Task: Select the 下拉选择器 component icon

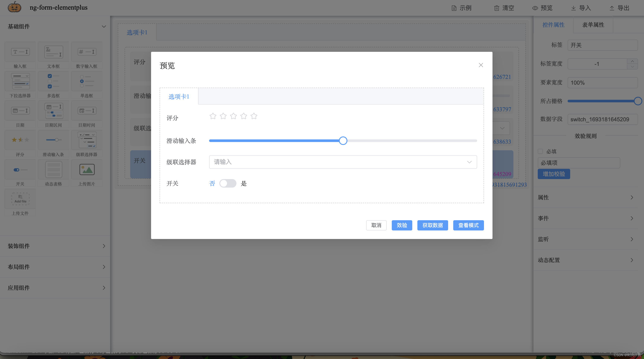Action: click(x=20, y=81)
